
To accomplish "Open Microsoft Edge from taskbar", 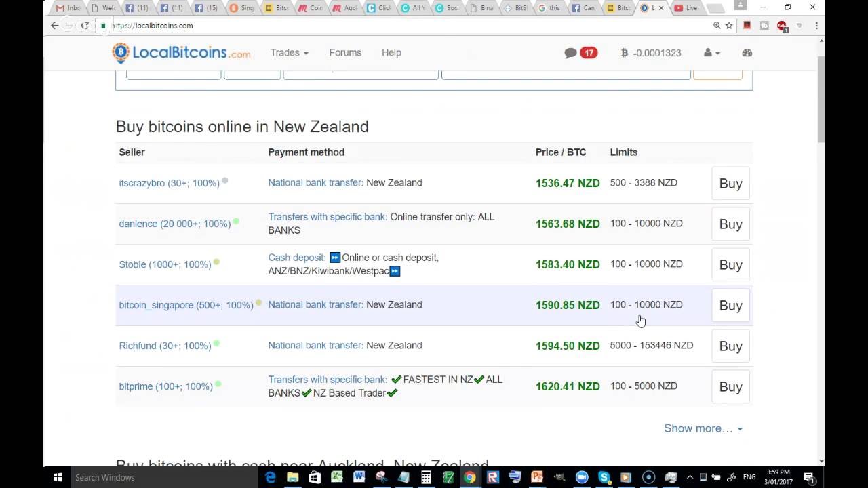I will [271, 477].
